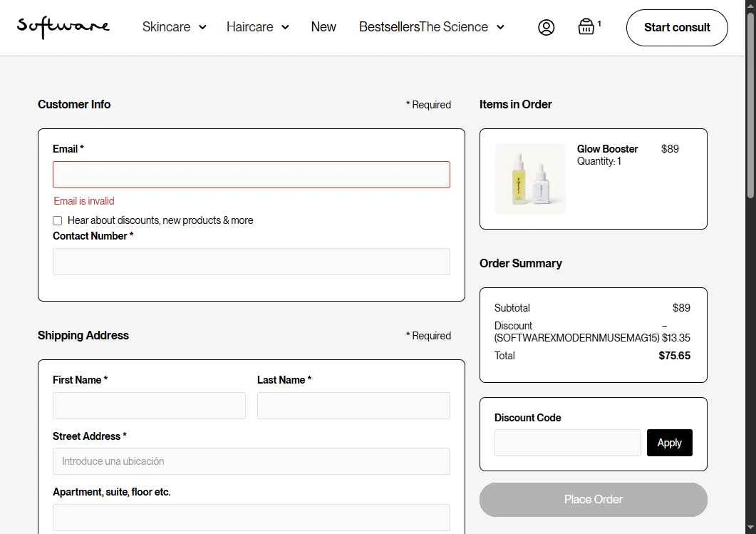Click the Last Name field
Screen dimensions: 756x534
353,405
